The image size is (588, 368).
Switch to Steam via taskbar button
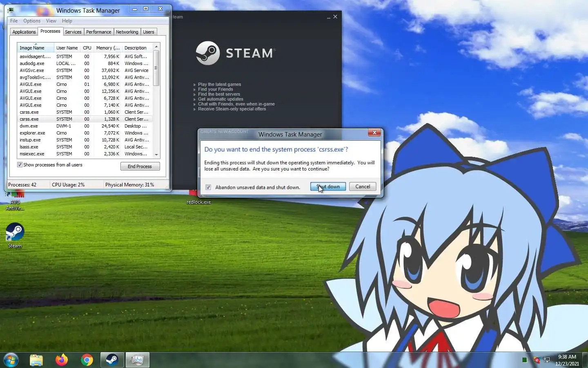[112, 360]
